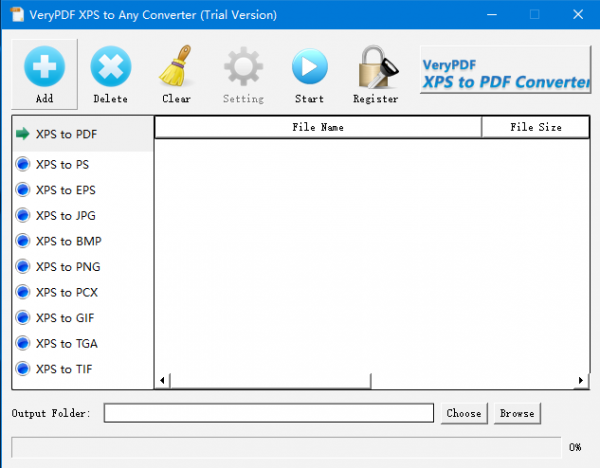Select the XPS to EPS conversion mode

point(83,190)
